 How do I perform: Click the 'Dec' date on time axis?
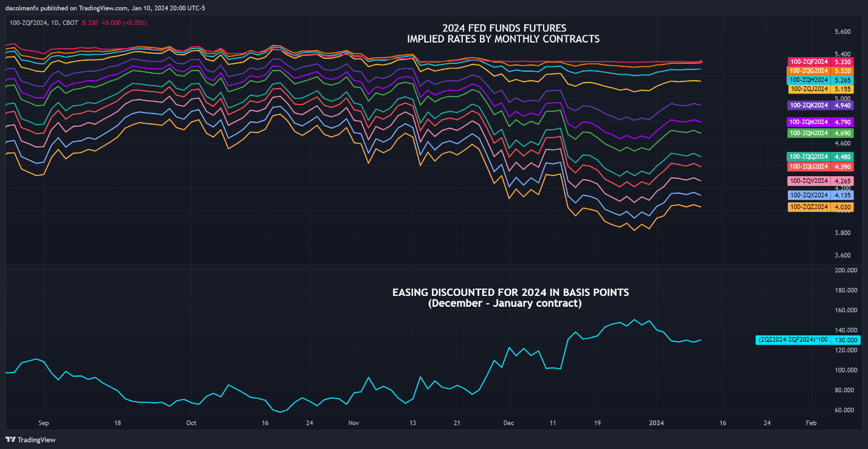tap(508, 422)
